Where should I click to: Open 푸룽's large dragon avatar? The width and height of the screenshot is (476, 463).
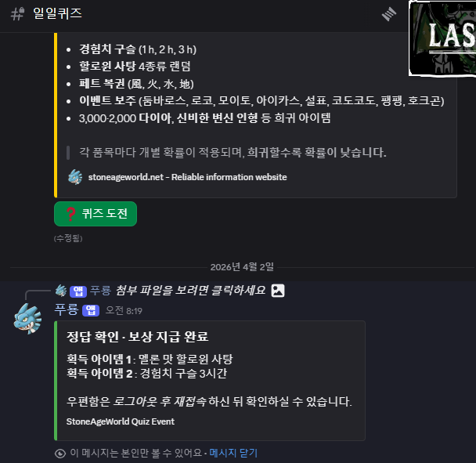click(27, 317)
